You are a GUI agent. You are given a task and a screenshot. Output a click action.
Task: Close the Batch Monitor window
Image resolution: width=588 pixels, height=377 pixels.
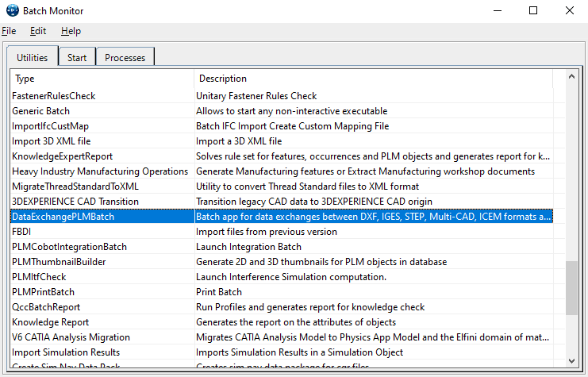tap(570, 10)
